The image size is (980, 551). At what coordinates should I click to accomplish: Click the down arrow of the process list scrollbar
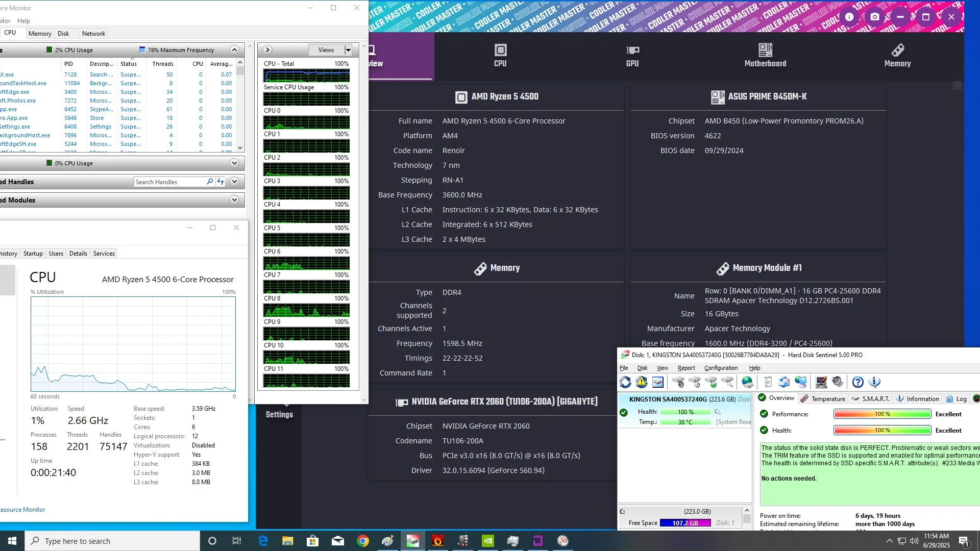tap(240, 148)
